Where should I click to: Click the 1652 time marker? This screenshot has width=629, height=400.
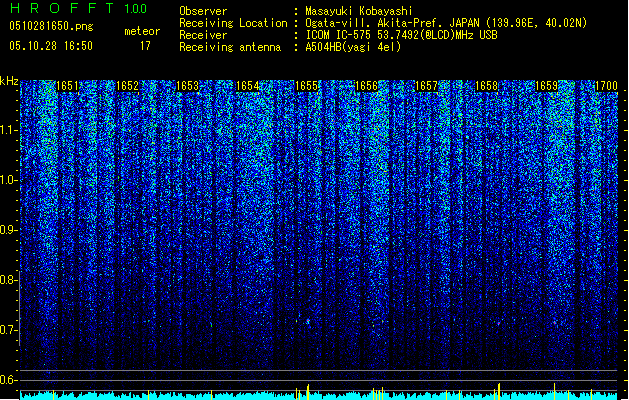tap(127, 86)
